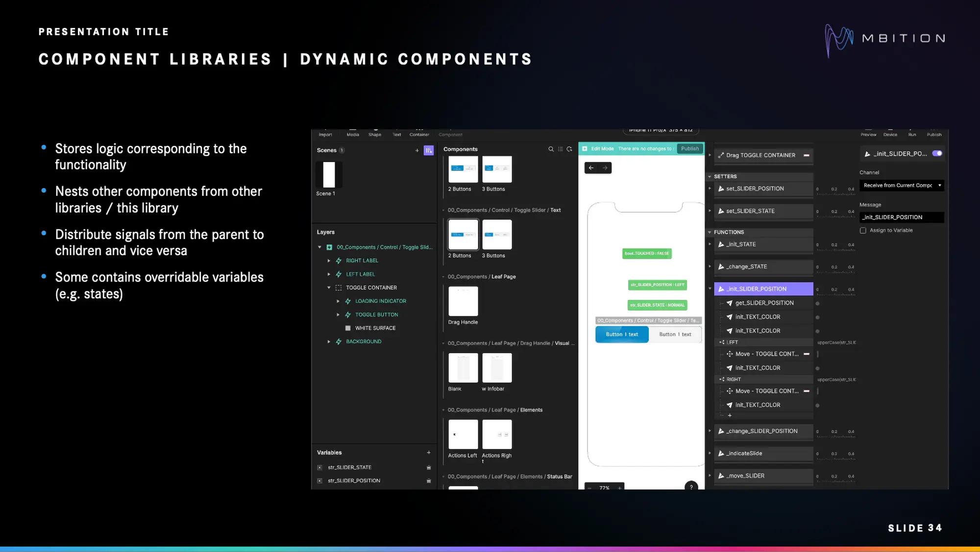
Task: Click the Component tab in top toolbar
Action: tap(451, 134)
